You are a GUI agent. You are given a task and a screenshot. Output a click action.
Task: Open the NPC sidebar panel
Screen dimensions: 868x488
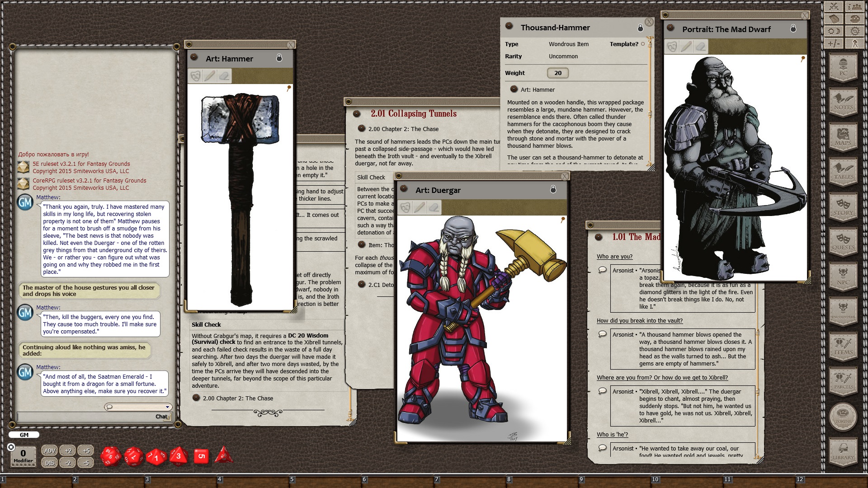843,276
